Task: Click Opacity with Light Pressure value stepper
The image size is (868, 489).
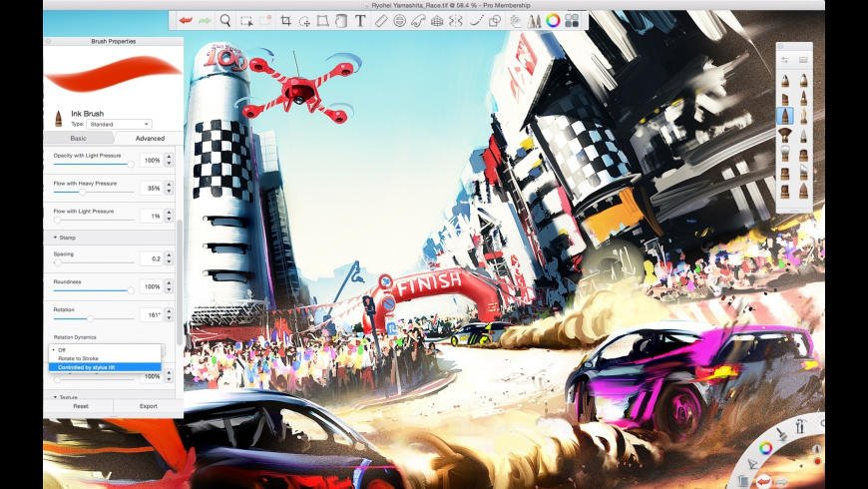Action: tap(169, 160)
